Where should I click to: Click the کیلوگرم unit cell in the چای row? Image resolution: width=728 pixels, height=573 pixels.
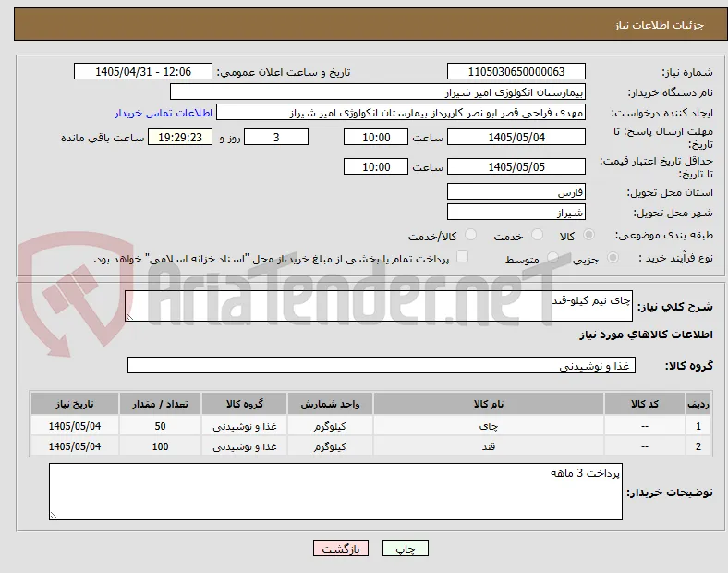point(330,426)
